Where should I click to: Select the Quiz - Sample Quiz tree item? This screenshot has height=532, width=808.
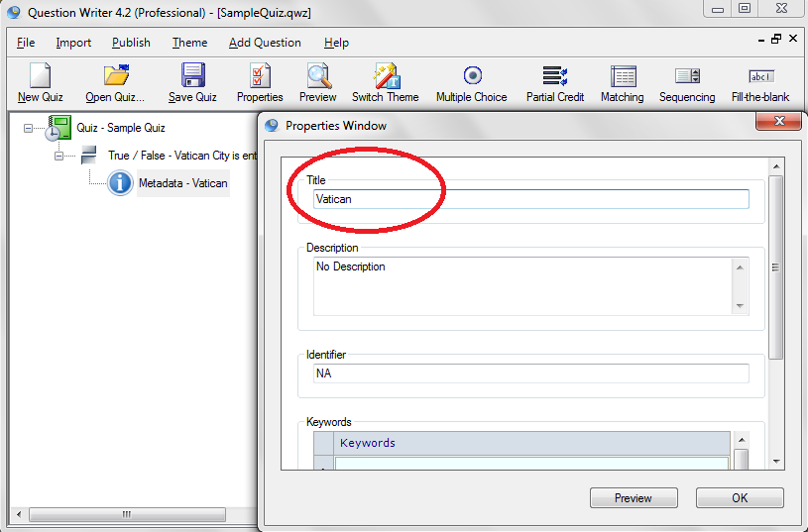point(121,128)
